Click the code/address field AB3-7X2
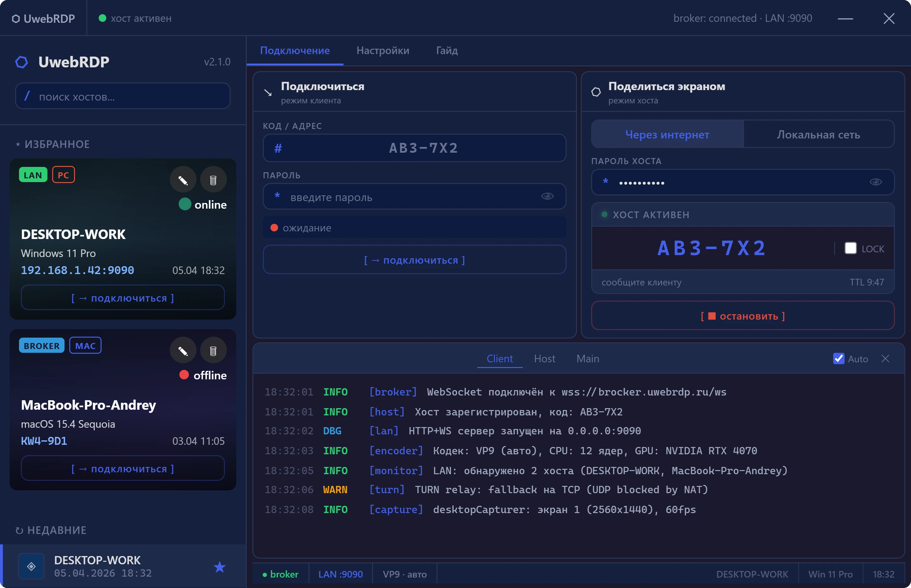 tap(414, 148)
